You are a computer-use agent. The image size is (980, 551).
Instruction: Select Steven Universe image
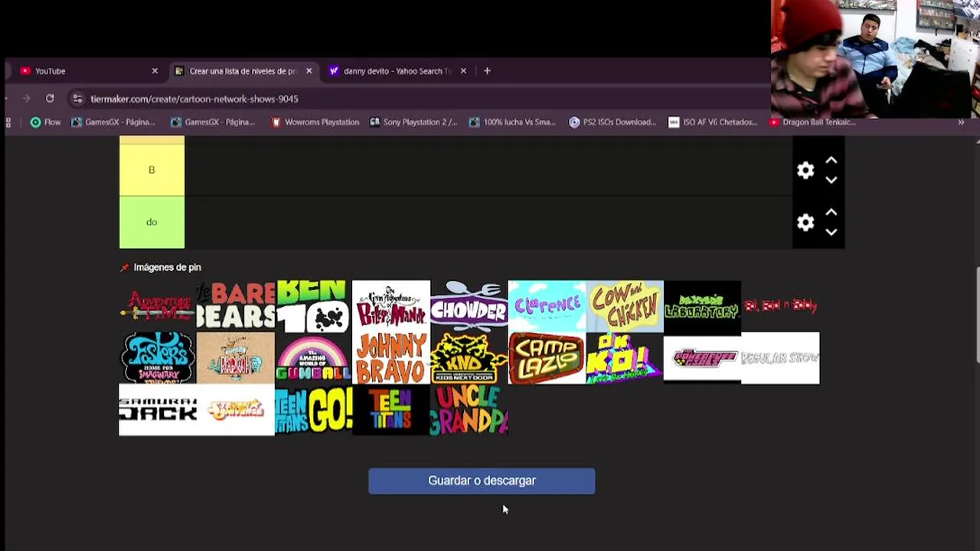pyautogui.click(x=236, y=410)
